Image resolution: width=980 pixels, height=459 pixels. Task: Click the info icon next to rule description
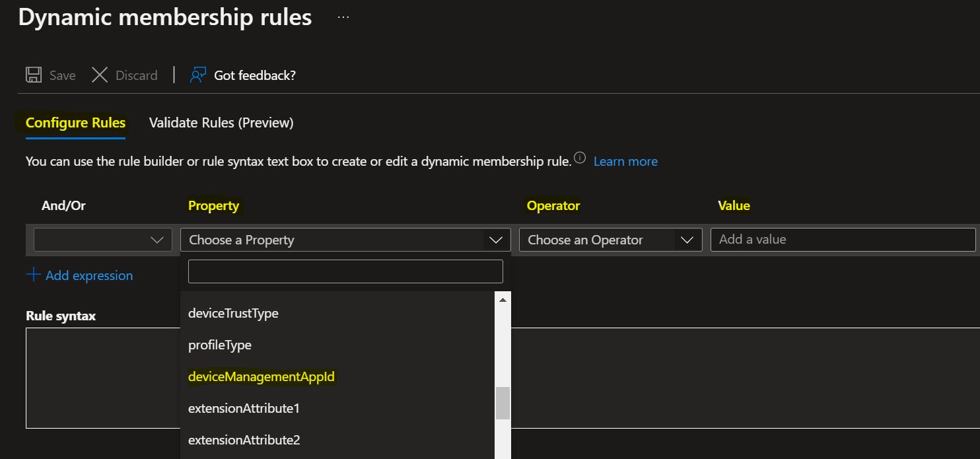[579, 157]
